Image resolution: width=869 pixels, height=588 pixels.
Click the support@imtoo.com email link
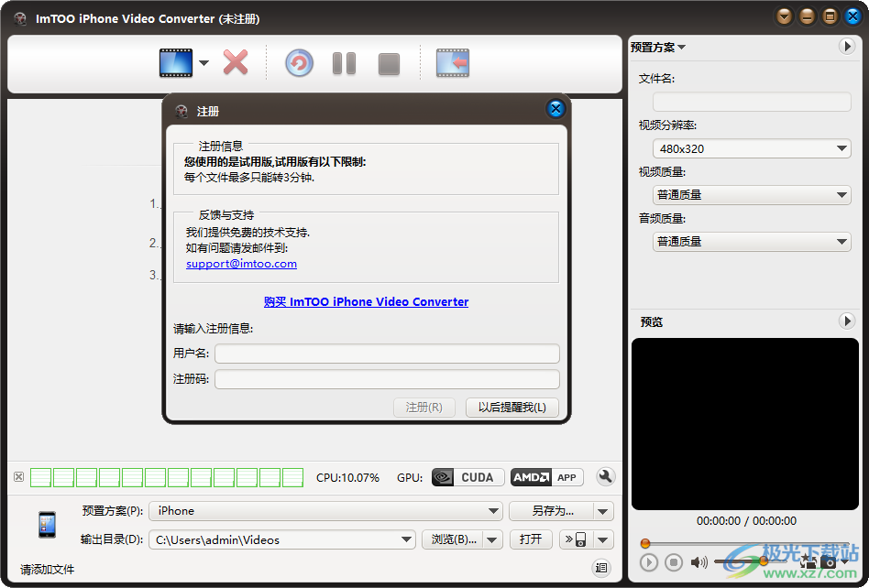[240, 263]
